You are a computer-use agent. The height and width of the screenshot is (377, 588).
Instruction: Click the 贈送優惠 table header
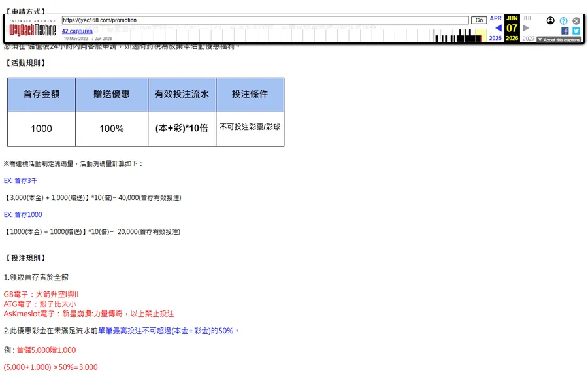tap(112, 95)
